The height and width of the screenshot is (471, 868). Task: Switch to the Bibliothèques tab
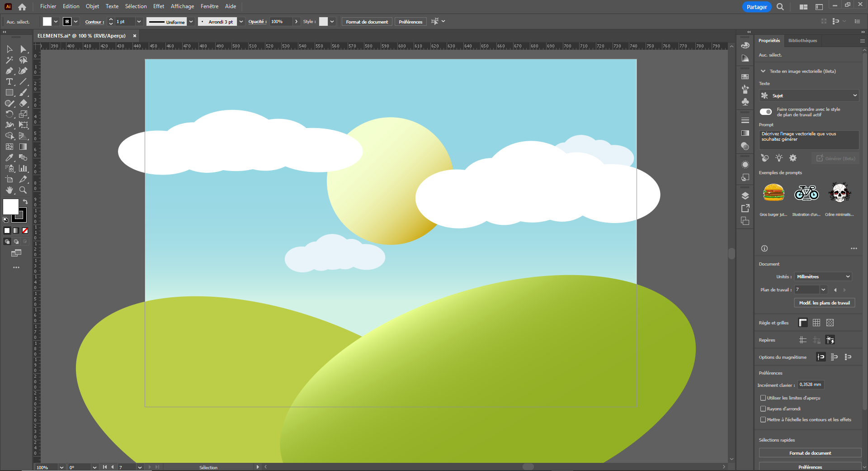click(802, 40)
